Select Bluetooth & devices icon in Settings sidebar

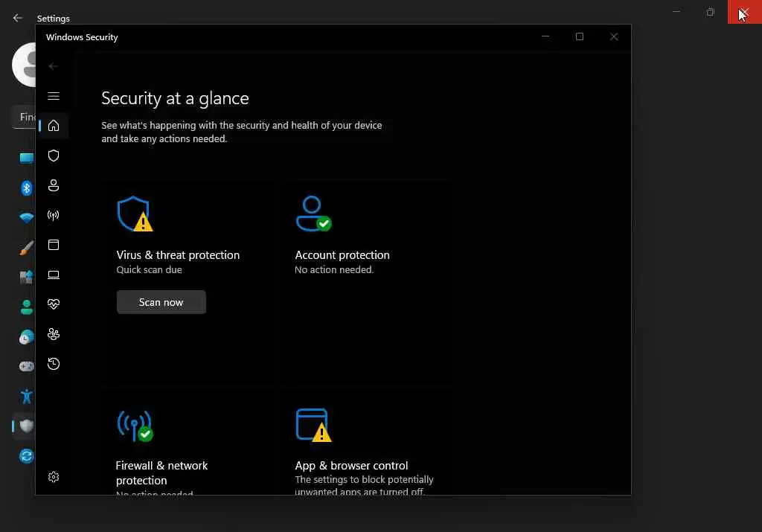(x=27, y=188)
